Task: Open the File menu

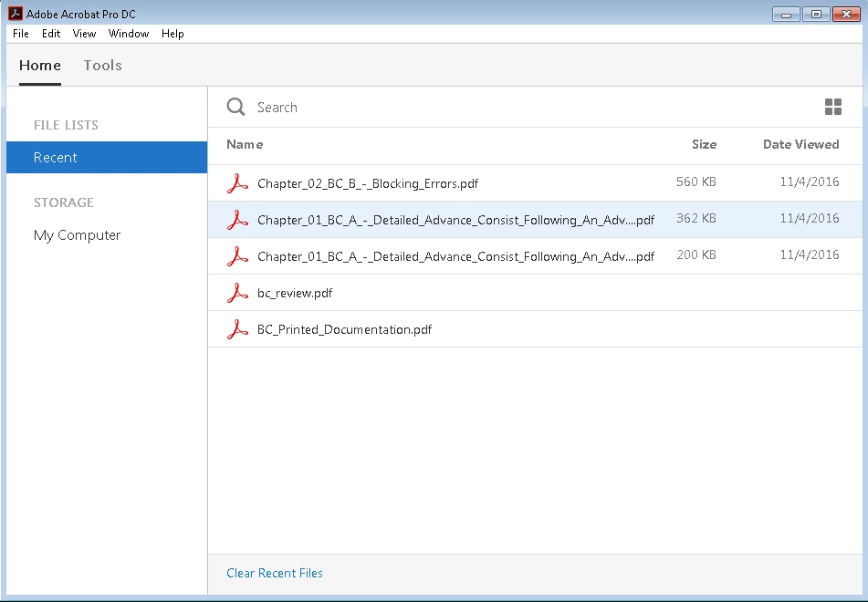Action: (20, 34)
